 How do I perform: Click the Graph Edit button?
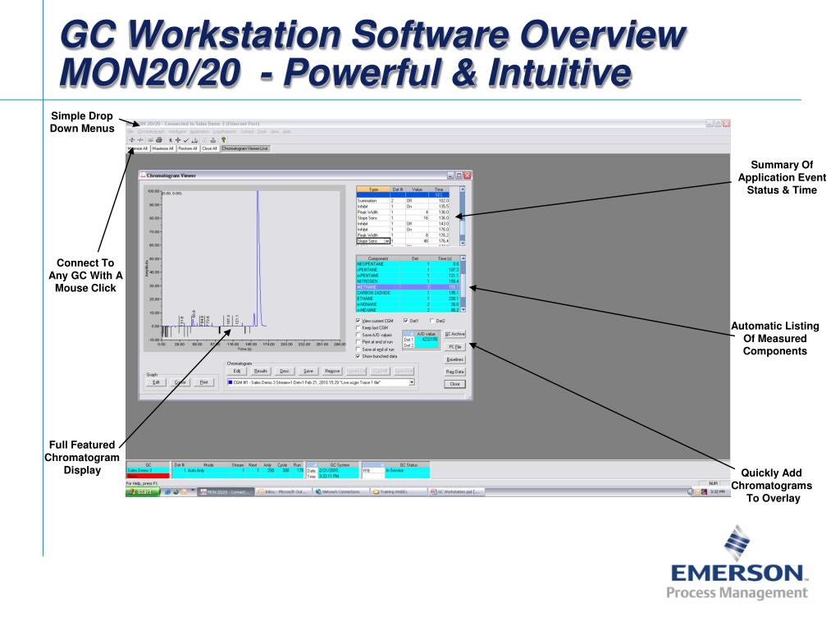[156, 382]
